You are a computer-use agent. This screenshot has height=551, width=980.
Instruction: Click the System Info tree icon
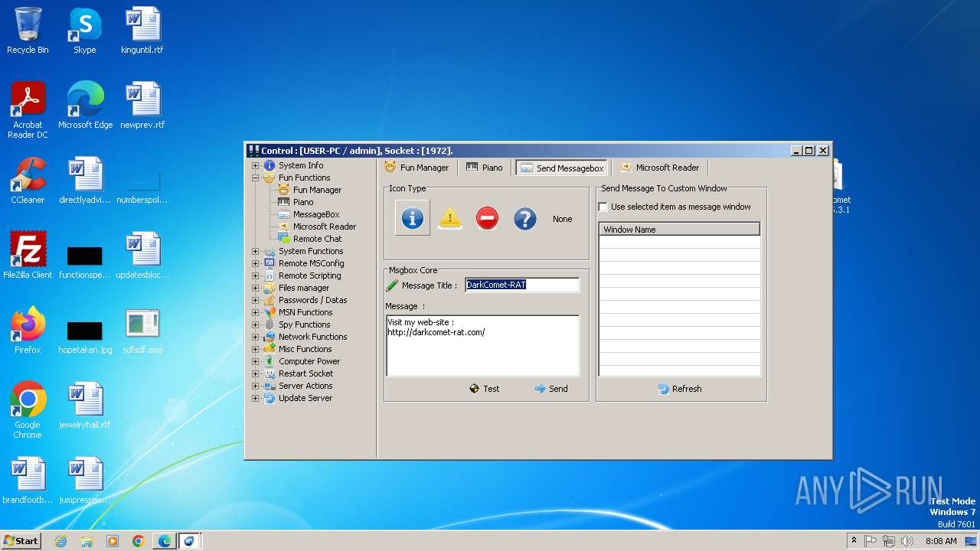[269, 165]
